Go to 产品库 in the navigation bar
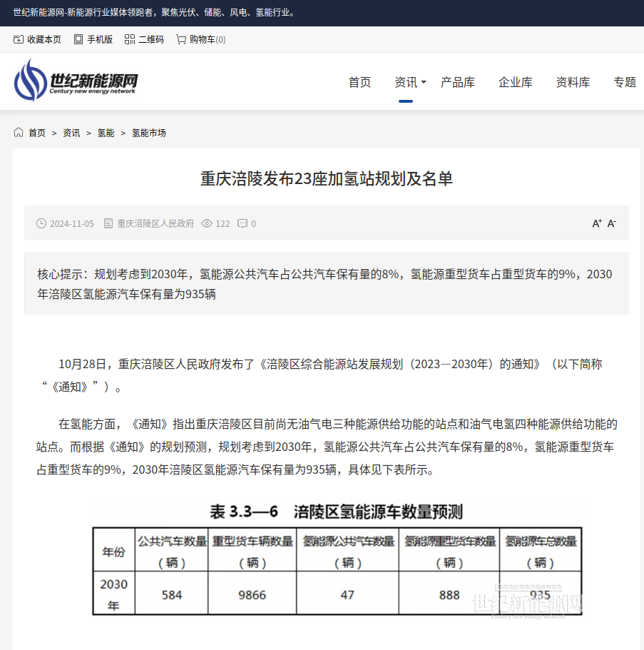 [458, 82]
